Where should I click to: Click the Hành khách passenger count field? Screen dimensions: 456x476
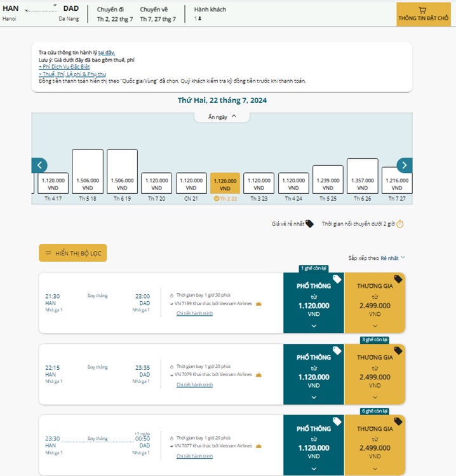coord(210,14)
